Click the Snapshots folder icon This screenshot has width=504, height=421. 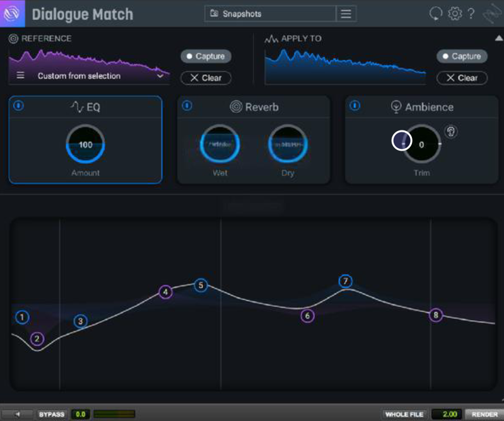[x=214, y=13]
